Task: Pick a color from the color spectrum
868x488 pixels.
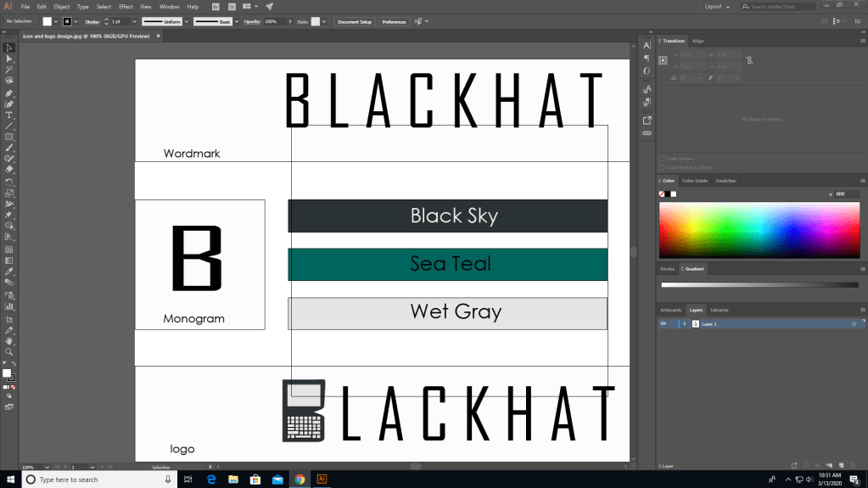Action: coord(758,229)
